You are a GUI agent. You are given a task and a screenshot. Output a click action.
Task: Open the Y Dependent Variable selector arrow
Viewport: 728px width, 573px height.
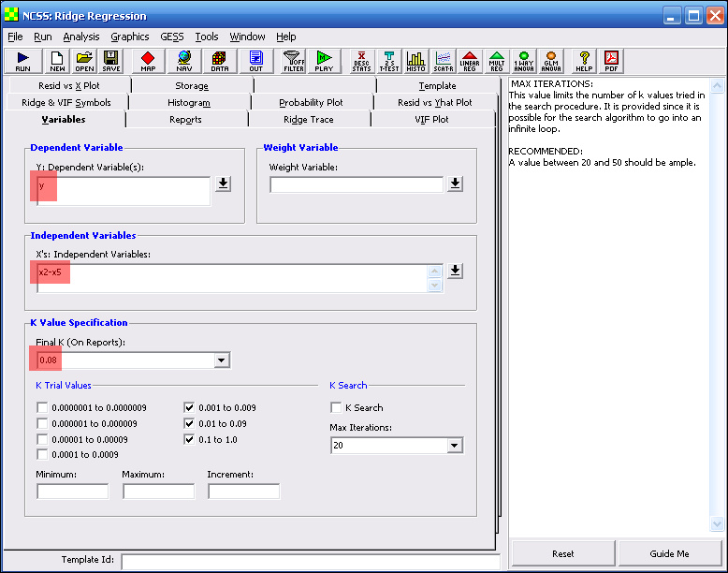(x=223, y=184)
